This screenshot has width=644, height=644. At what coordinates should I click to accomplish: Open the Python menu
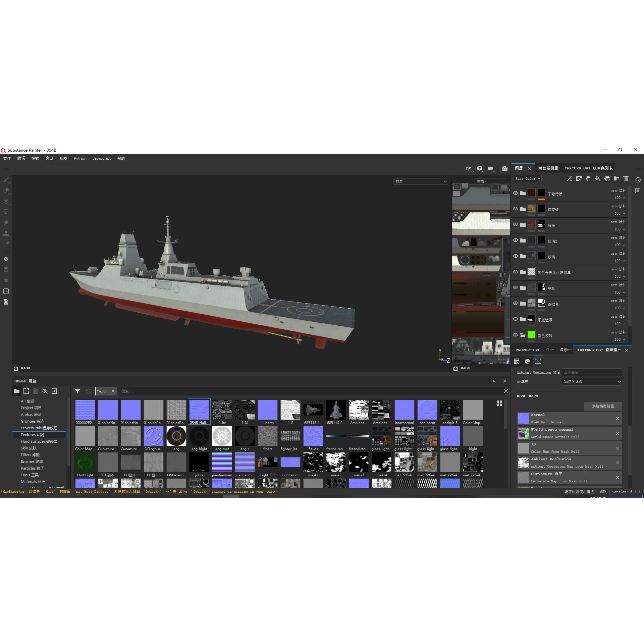coord(79,158)
